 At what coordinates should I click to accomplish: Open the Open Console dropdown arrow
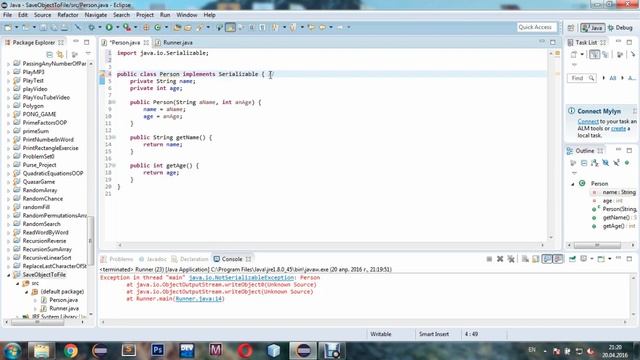point(610,259)
